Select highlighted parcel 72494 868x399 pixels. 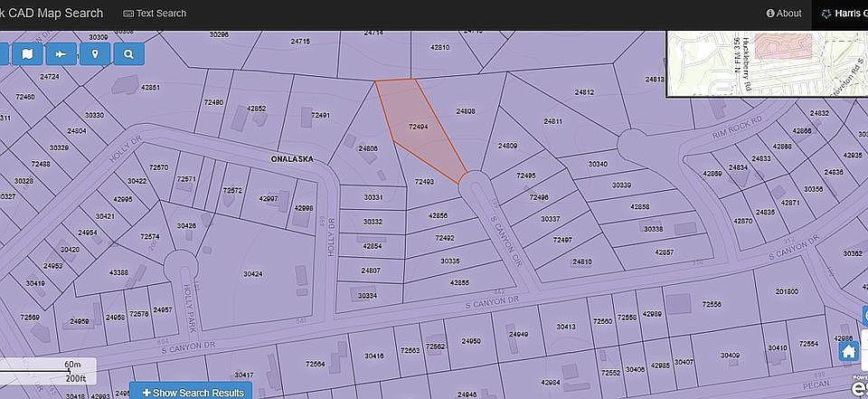tap(418, 127)
